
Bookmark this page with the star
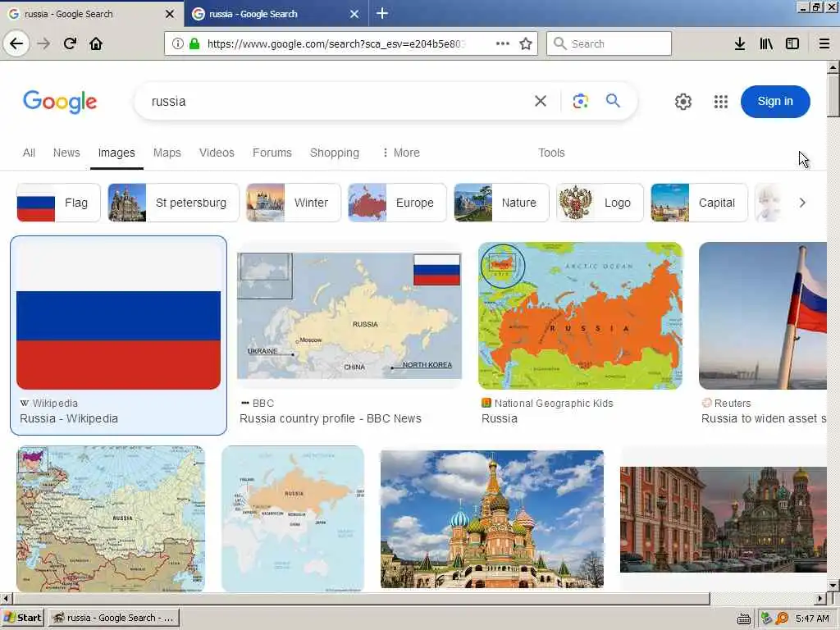pyautogui.click(x=526, y=43)
